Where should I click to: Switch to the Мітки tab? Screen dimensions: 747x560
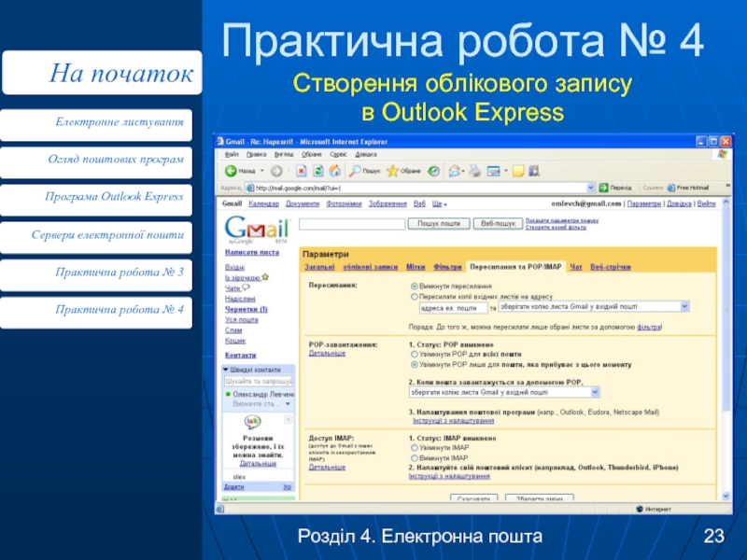tap(416, 267)
